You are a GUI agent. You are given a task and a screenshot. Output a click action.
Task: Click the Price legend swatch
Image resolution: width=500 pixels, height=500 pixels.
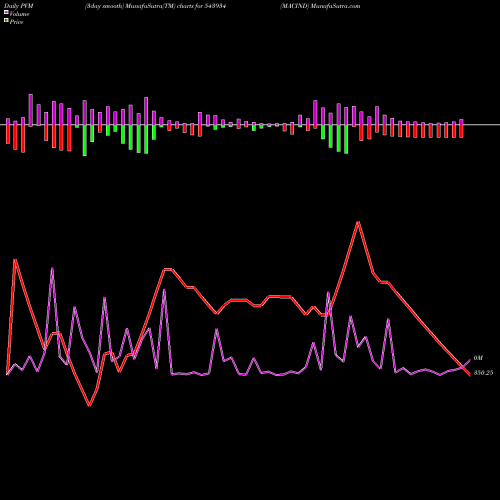6,21
